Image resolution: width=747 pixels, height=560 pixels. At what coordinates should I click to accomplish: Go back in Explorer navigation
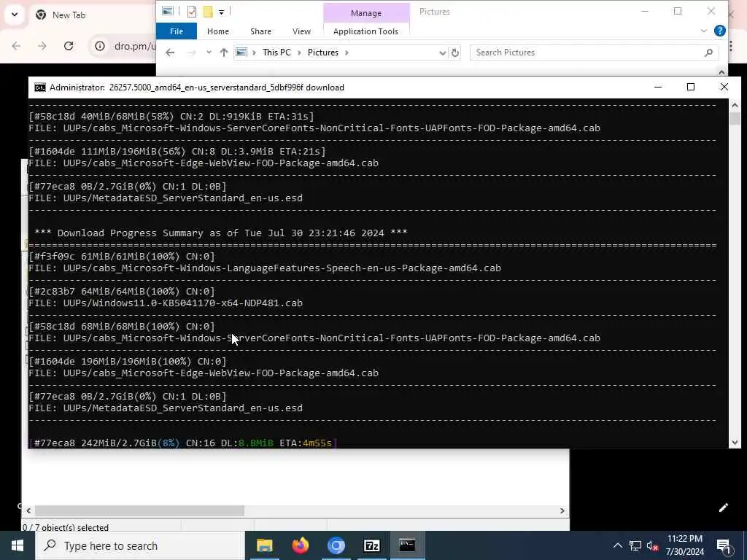click(x=170, y=52)
